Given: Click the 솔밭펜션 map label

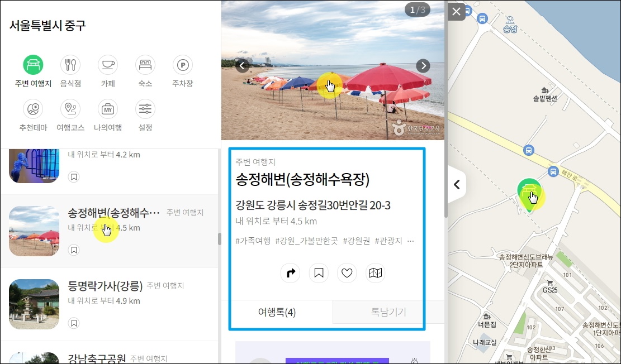Looking at the screenshot, I should click(545, 98).
